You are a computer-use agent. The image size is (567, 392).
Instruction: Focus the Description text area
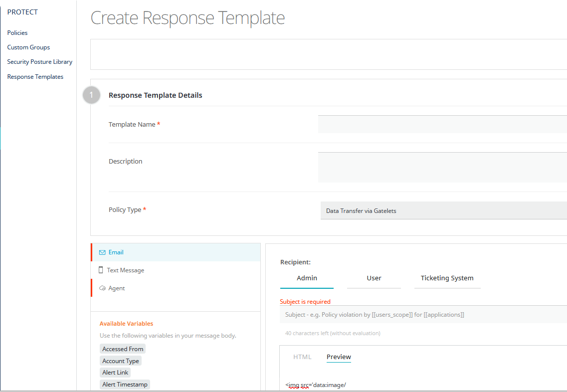tap(442, 167)
